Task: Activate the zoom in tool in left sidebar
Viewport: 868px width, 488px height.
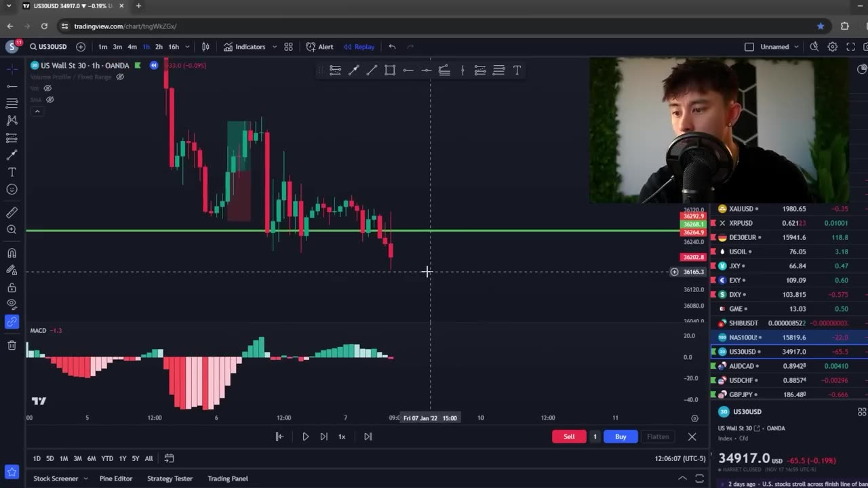Action: (12, 230)
